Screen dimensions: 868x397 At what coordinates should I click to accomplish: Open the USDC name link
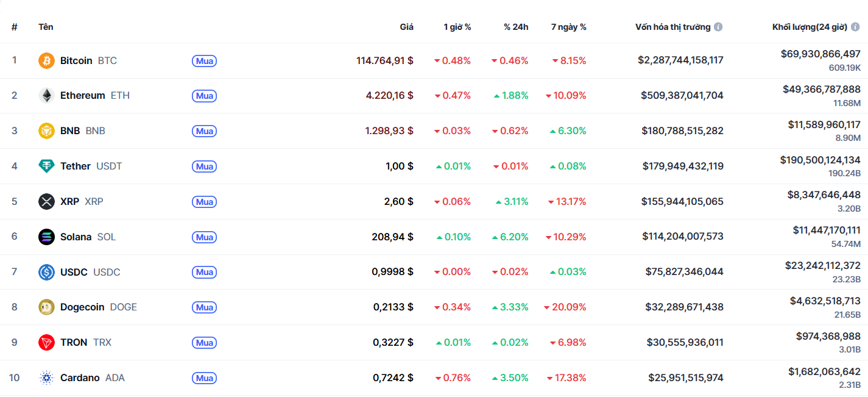tap(90, 272)
